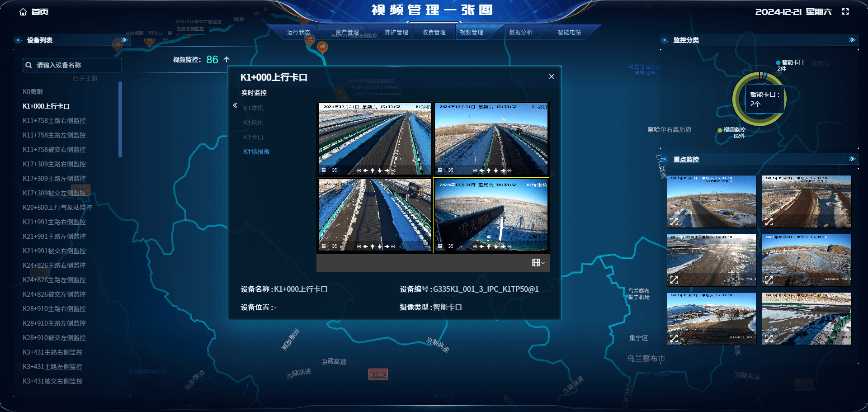This screenshot has width=868, height=412.
Task: Open the video grid layout dropdown
Action: 538,263
